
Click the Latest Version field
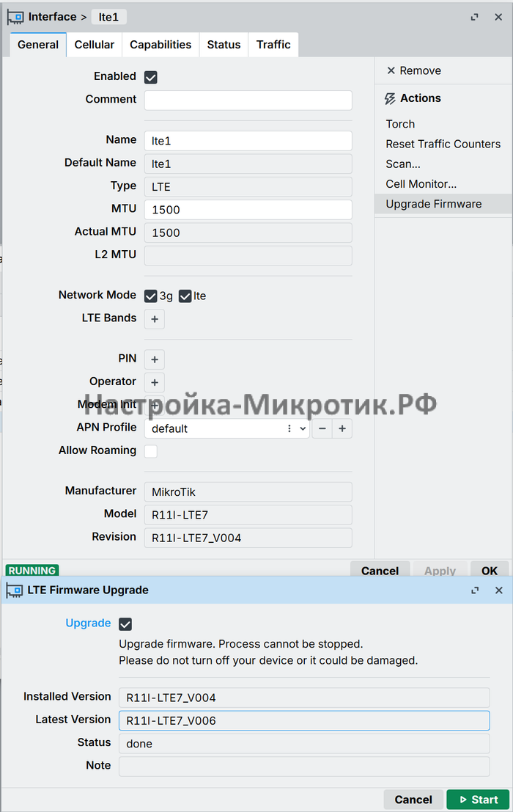tap(304, 720)
